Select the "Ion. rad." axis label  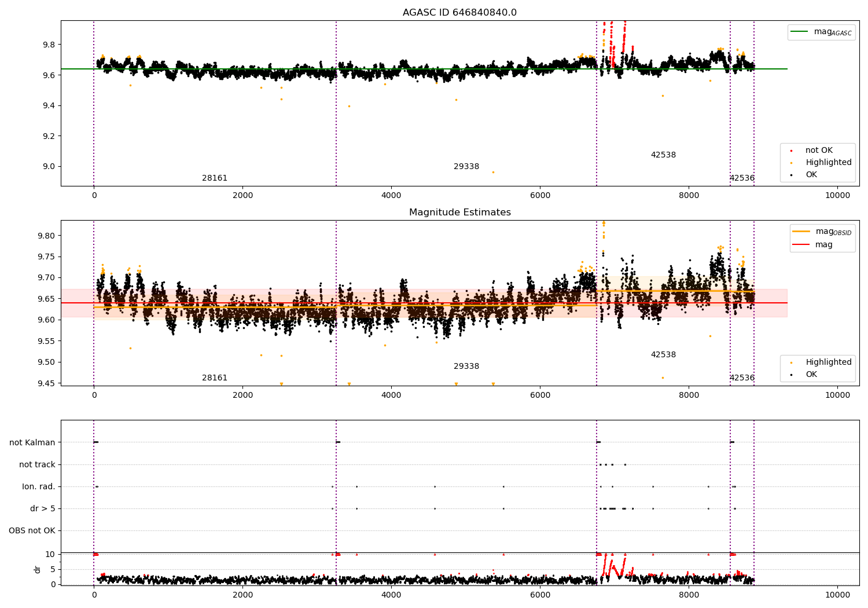39,486
